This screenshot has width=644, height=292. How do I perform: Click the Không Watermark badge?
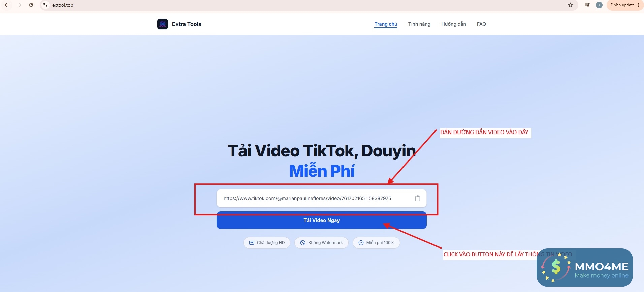(321, 243)
